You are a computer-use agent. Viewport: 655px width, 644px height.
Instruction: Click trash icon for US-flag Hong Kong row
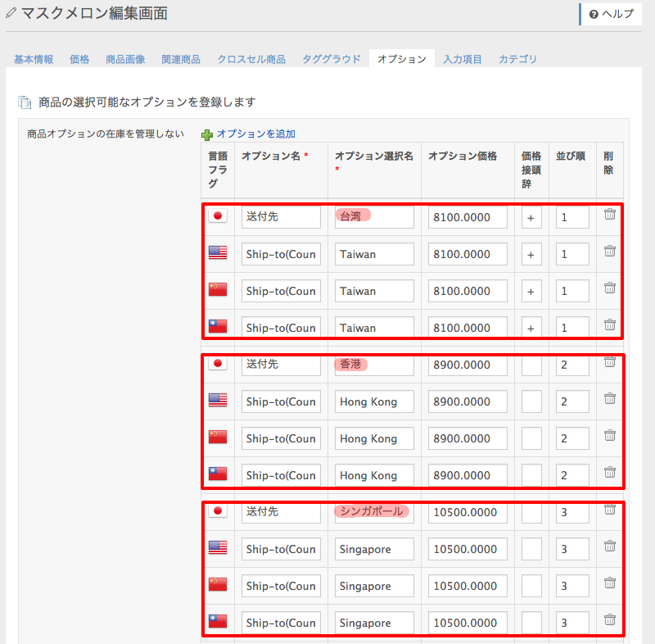[x=609, y=399]
